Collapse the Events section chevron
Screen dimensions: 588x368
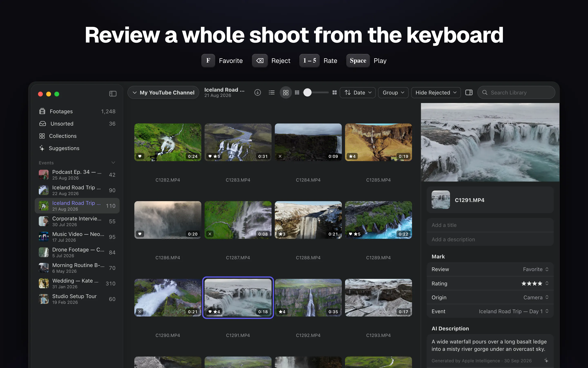pos(113,163)
